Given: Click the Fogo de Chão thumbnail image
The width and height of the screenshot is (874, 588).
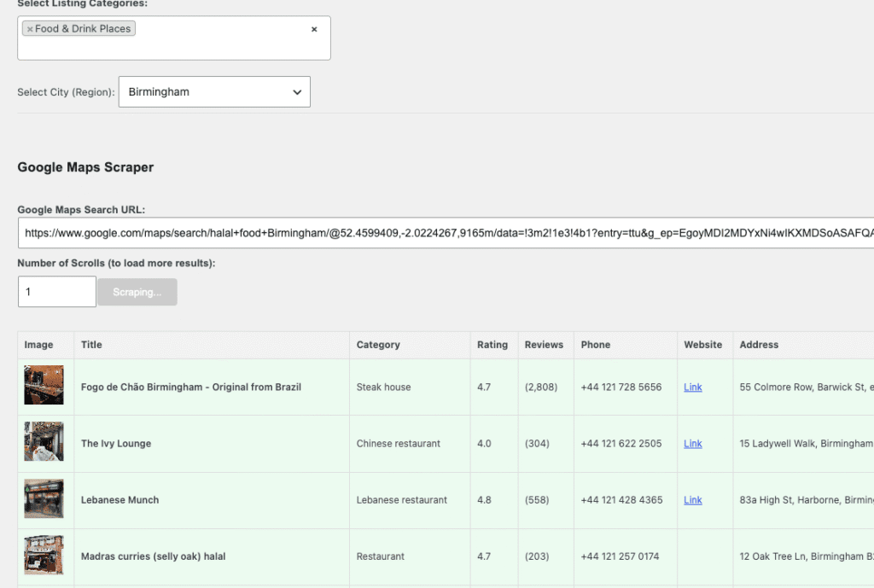Looking at the screenshot, I should 44,385.
